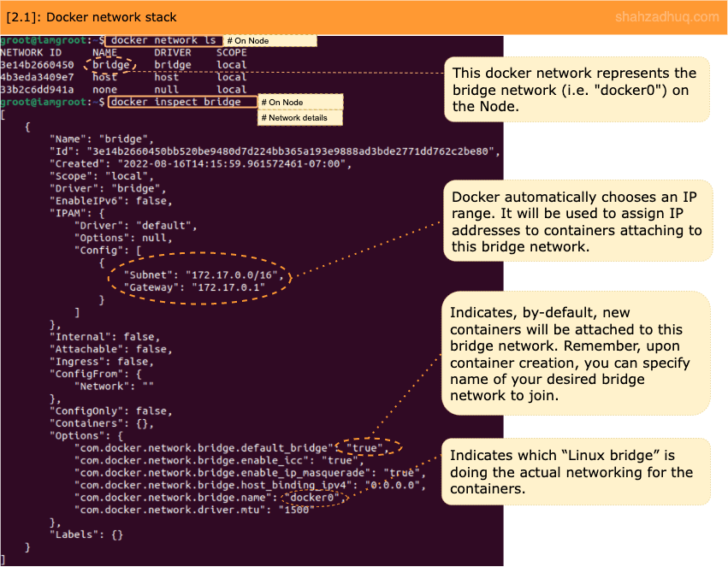Click the "Created" timestamp line
This screenshot has width=728, height=567.
click(x=200, y=164)
